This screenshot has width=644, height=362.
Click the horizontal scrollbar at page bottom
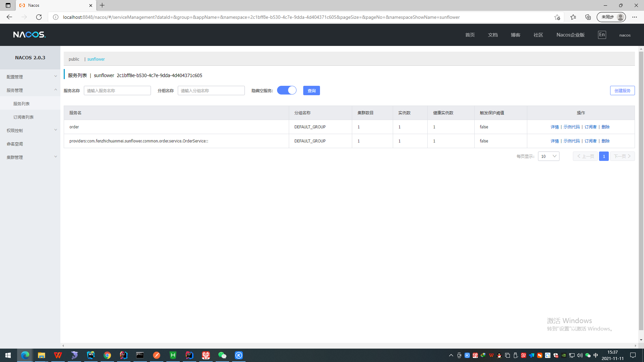click(349, 346)
